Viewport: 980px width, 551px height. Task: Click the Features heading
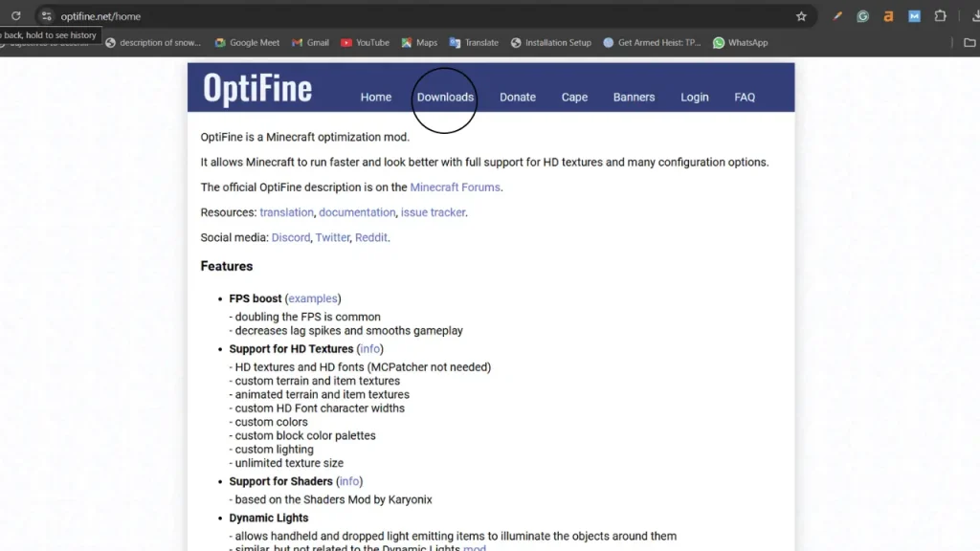point(226,266)
